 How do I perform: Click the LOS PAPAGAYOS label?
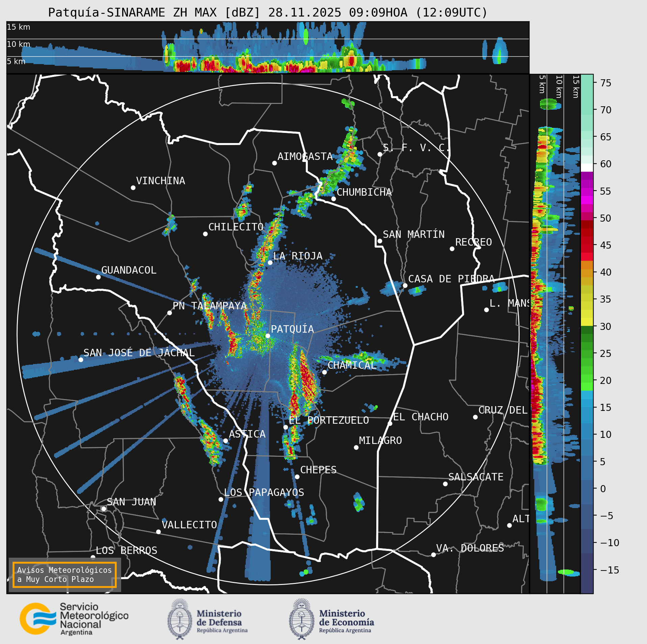(x=264, y=492)
